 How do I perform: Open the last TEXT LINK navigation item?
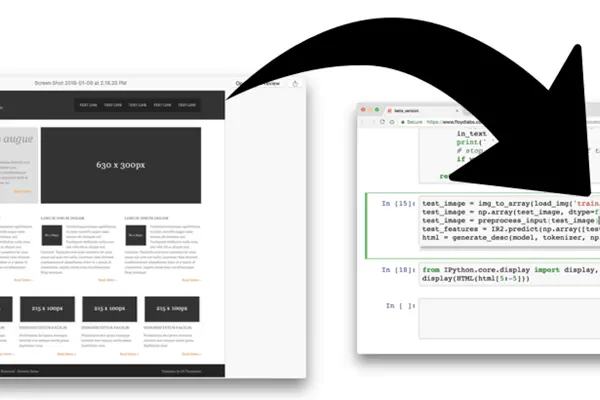189,105
